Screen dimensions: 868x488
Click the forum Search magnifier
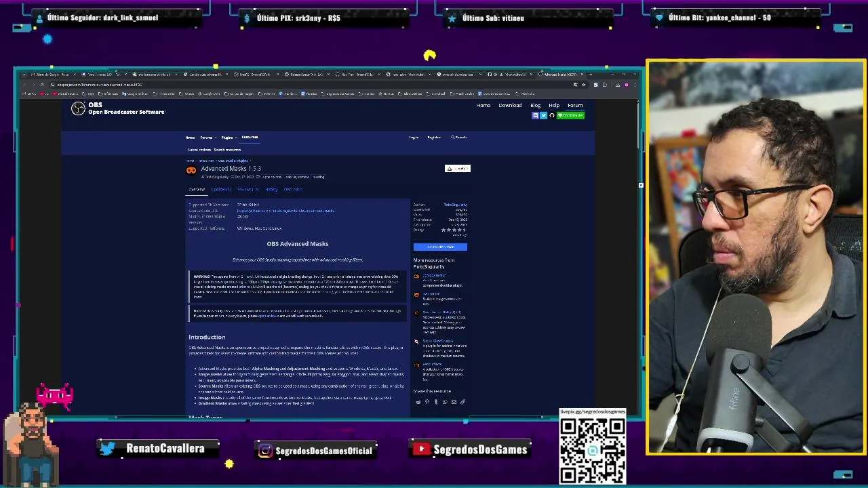coord(452,137)
